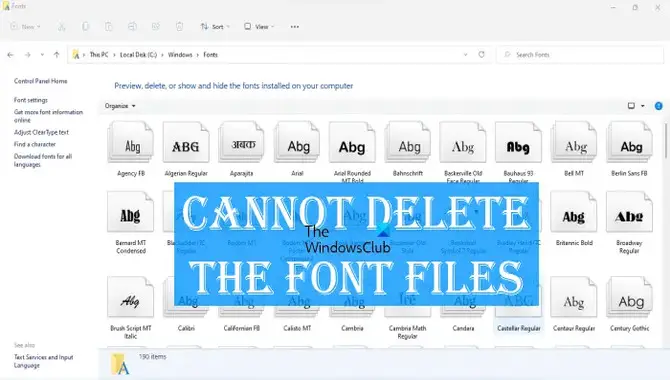Click Windows in the breadcrumb path
Viewport: 670px width, 380px height.
[x=180, y=55]
